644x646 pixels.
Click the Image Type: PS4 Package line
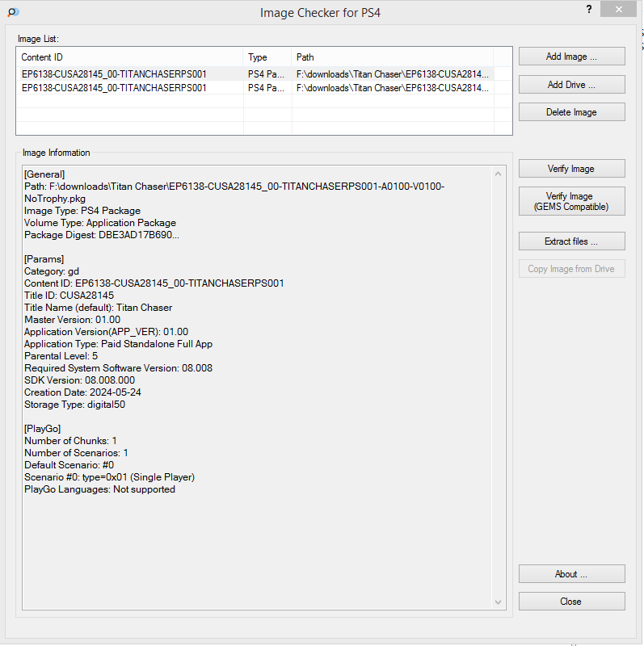[x=82, y=211]
